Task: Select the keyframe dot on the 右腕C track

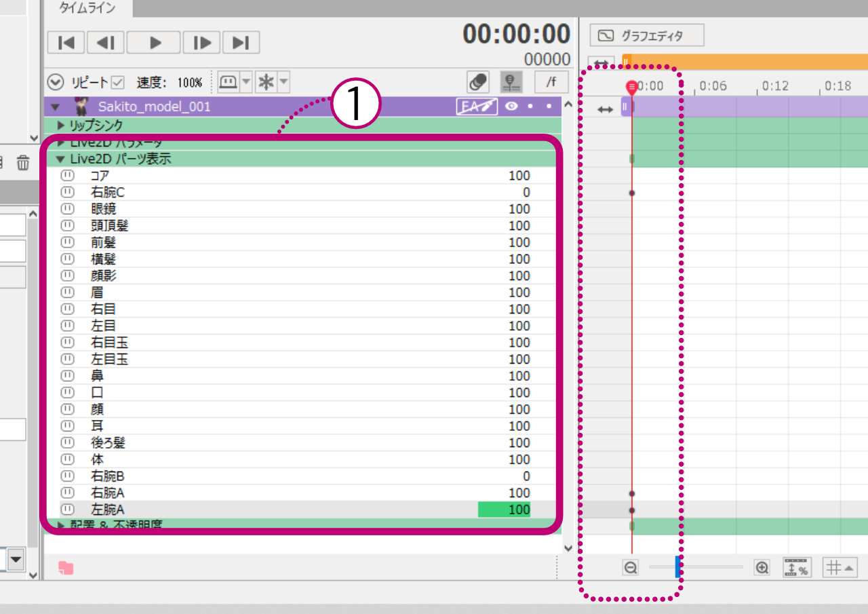Action: click(632, 193)
